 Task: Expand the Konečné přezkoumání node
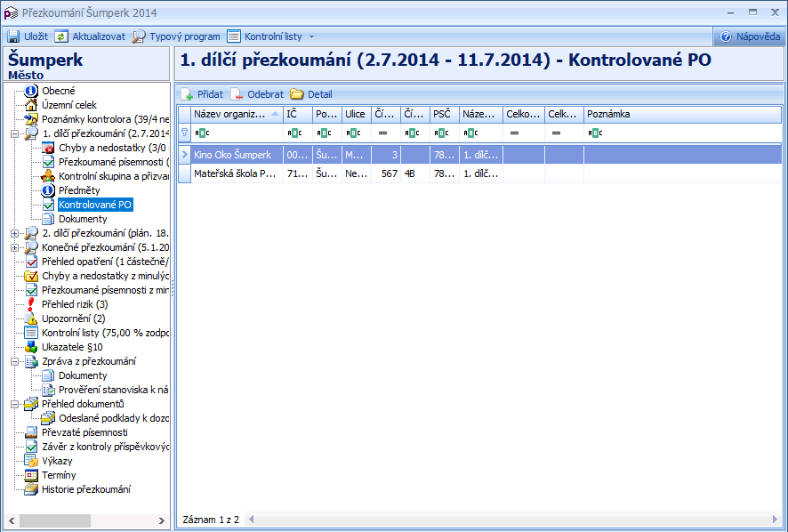pos(14,247)
